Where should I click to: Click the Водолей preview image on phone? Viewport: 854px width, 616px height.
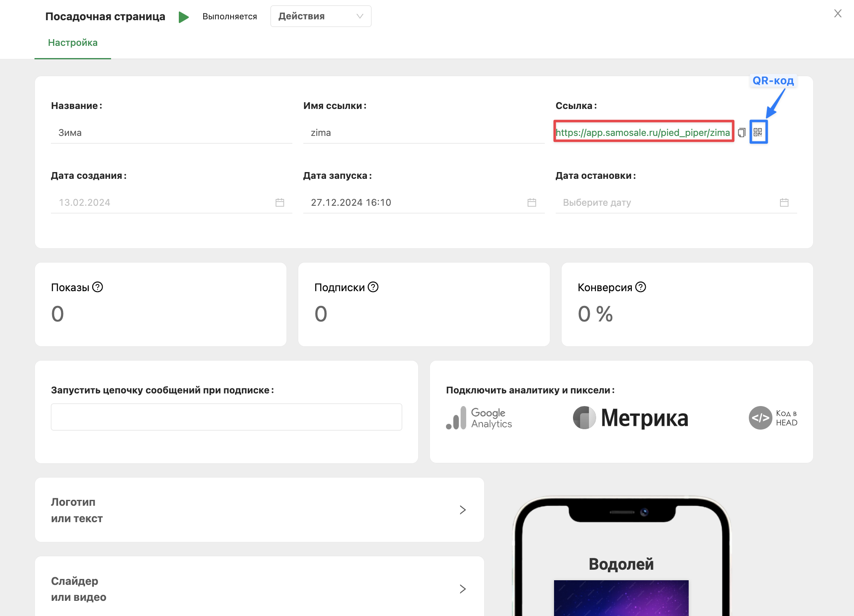pyautogui.click(x=621, y=598)
